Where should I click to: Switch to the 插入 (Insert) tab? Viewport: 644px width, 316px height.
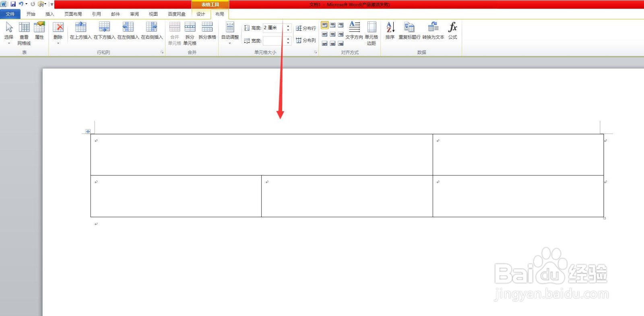pyautogui.click(x=50, y=14)
